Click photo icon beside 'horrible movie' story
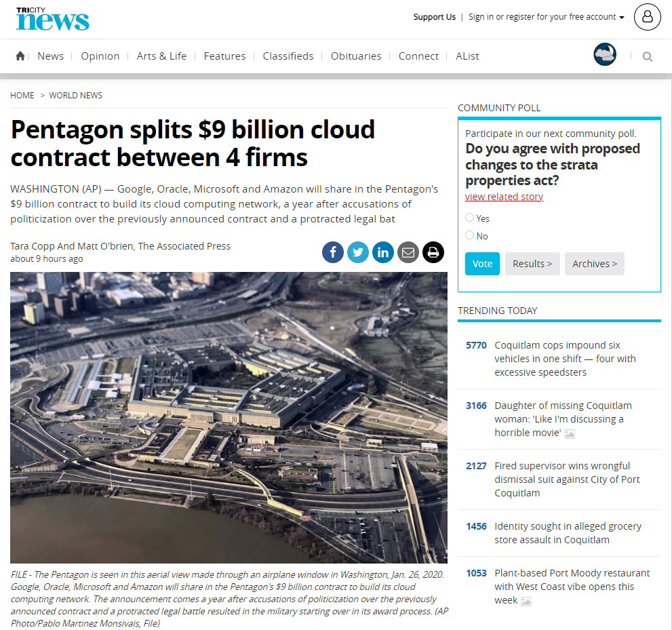This screenshot has width=672, height=630. 570,434
